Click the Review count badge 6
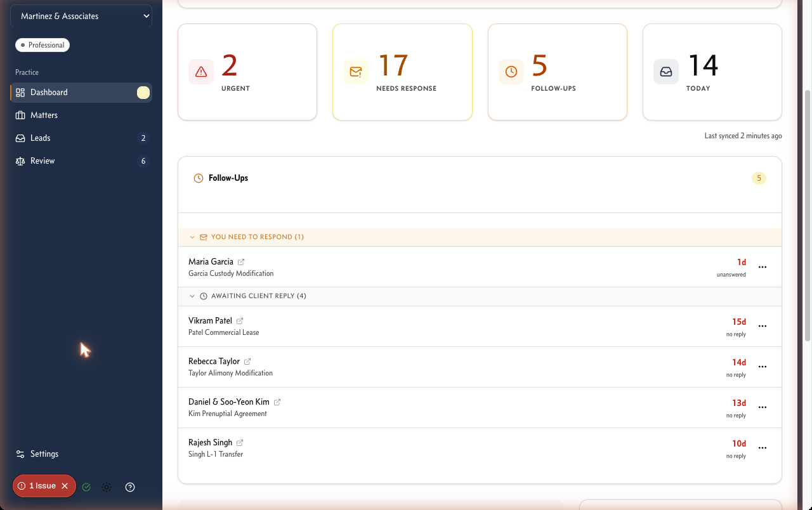This screenshot has height=510, width=812. [x=143, y=161]
